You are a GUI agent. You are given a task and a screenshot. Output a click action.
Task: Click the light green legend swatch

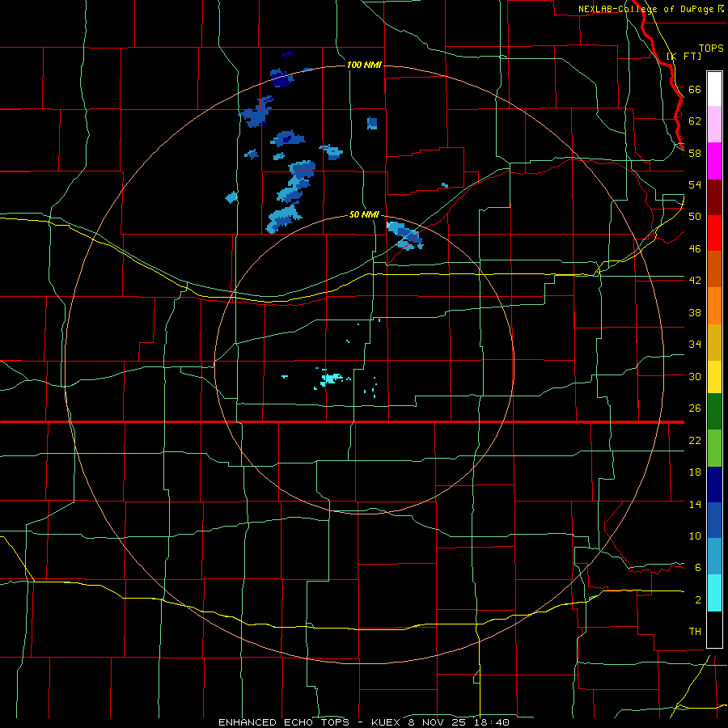coord(714,448)
